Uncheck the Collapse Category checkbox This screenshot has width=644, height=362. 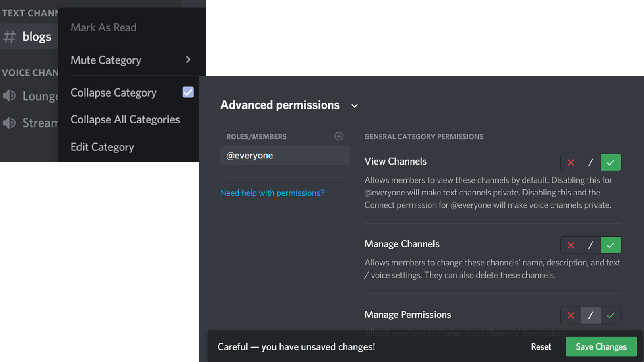point(188,92)
